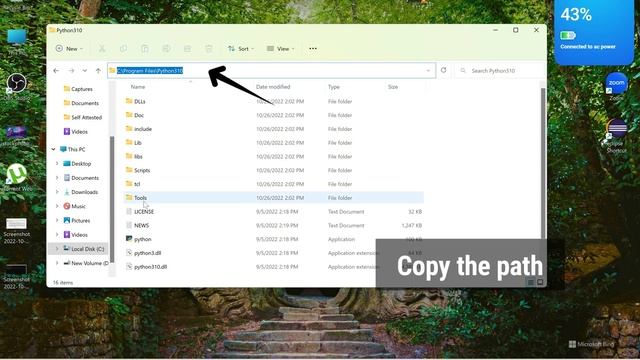Sort by Name column header
The height and width of the screenshot is (360, 640).
click(138, 87)
